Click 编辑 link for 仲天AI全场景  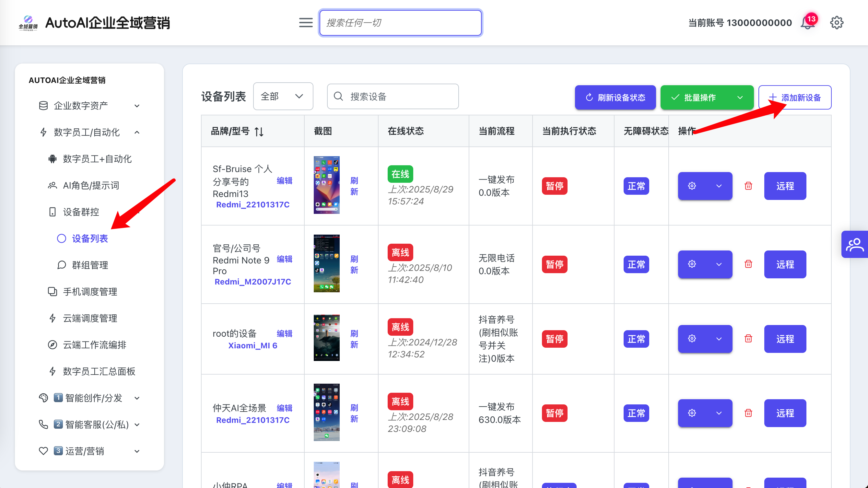coord(284,408)
